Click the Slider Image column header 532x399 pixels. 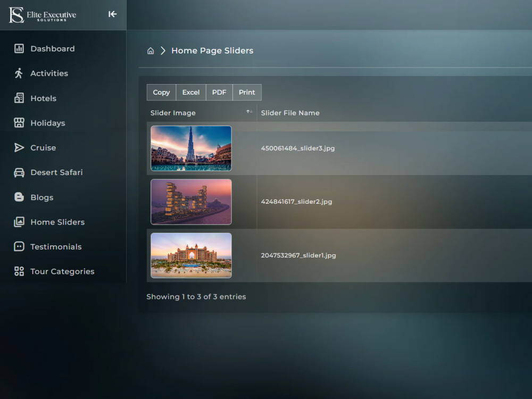pos(202,113)
